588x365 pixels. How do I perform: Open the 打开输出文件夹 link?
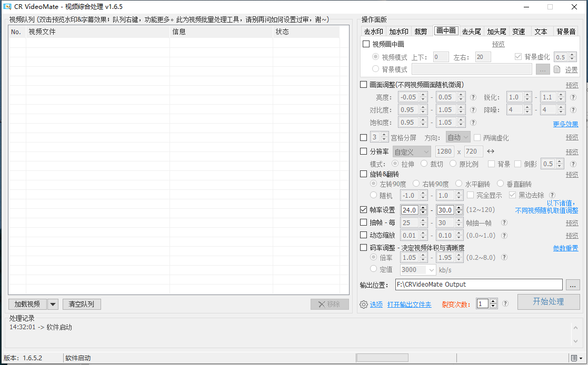point(409,305)
